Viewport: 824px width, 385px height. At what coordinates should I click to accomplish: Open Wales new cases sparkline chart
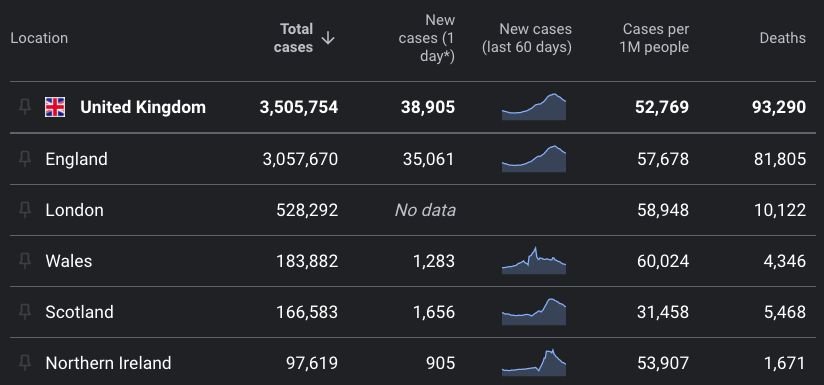[x=534, y=261]
